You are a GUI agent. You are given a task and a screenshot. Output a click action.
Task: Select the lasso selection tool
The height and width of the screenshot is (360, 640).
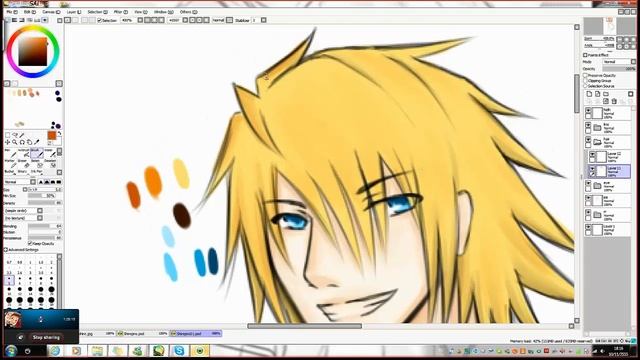pyautogui.click(x=15, y=135)
